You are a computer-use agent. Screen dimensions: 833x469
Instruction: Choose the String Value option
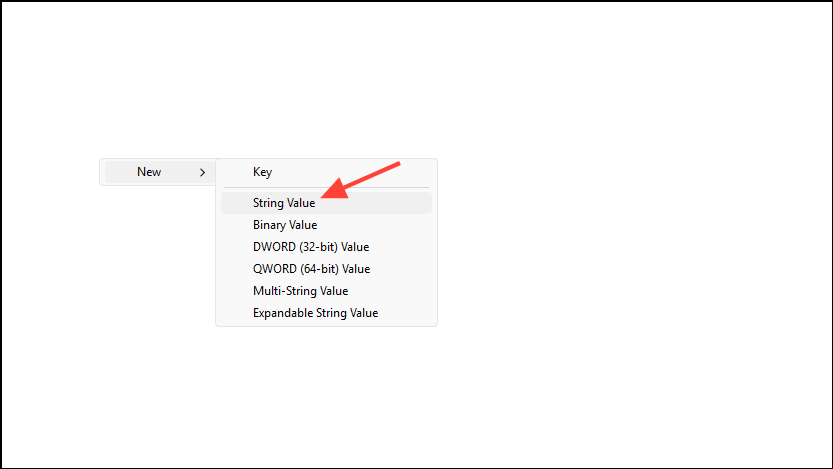click(284, 203)
